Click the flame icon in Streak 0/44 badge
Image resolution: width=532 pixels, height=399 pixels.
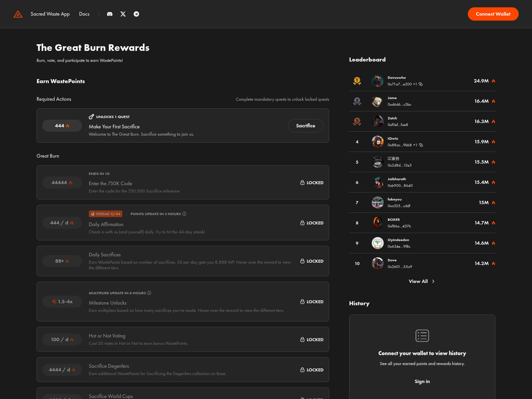(x=93, y=214)
